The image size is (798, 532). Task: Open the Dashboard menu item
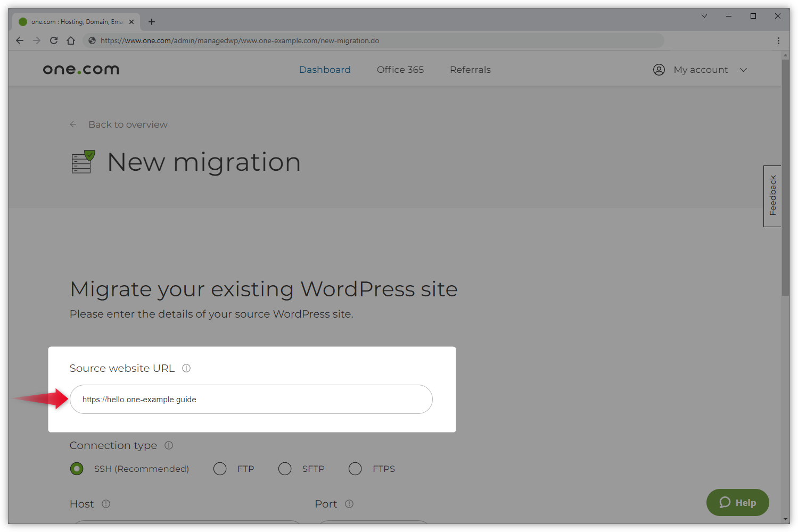[325, 70]
